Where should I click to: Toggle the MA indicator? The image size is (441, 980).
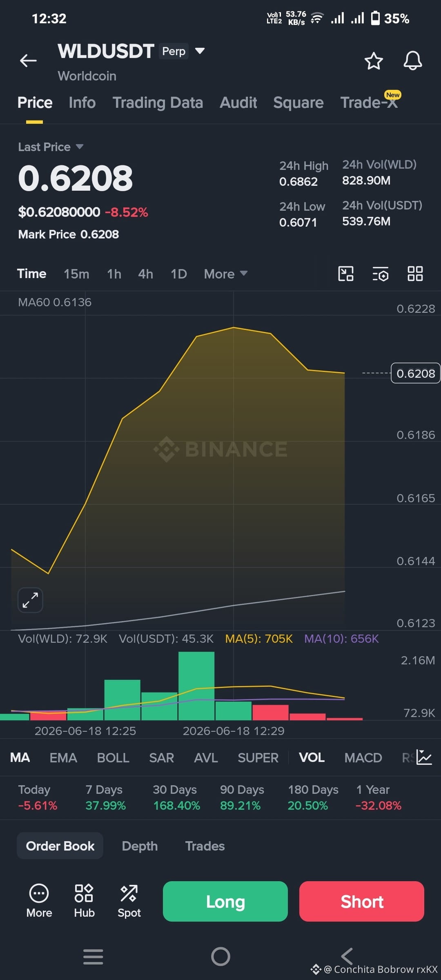click(x=20, y=757)
